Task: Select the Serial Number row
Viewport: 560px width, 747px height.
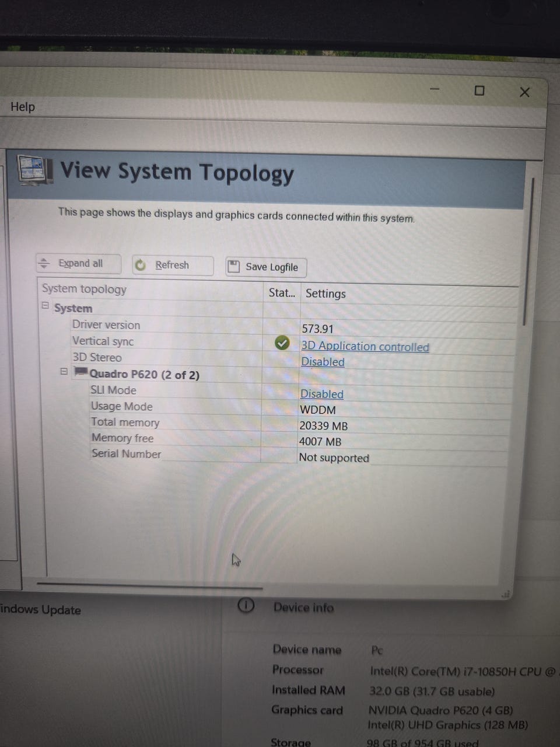Action: 299,455
